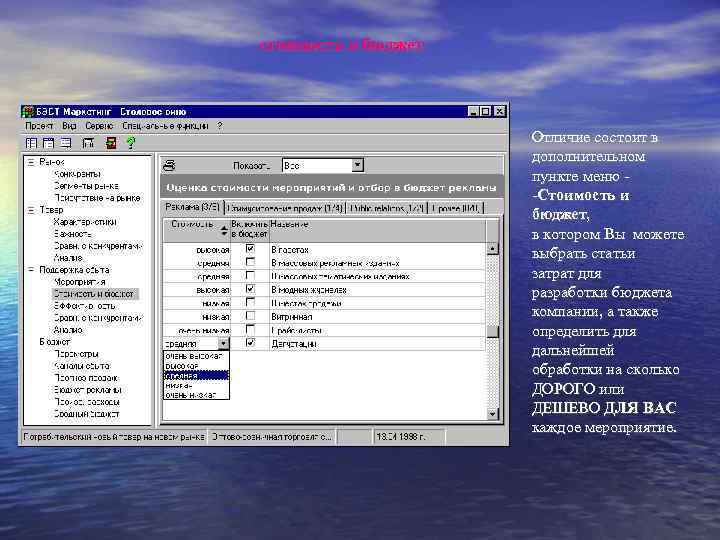Select Характеристики under Товар

pos(85,222)
